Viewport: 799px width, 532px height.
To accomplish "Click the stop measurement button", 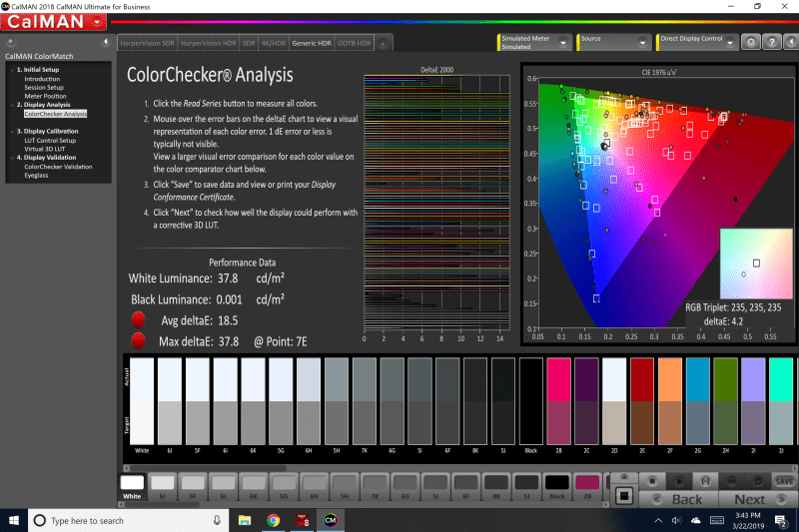I will pos(652,481).
